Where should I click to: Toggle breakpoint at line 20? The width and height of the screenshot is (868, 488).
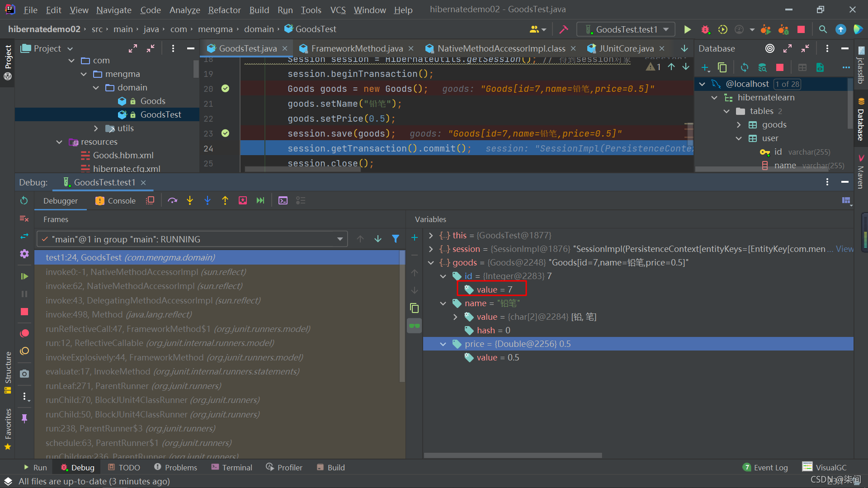pos(225,89)
